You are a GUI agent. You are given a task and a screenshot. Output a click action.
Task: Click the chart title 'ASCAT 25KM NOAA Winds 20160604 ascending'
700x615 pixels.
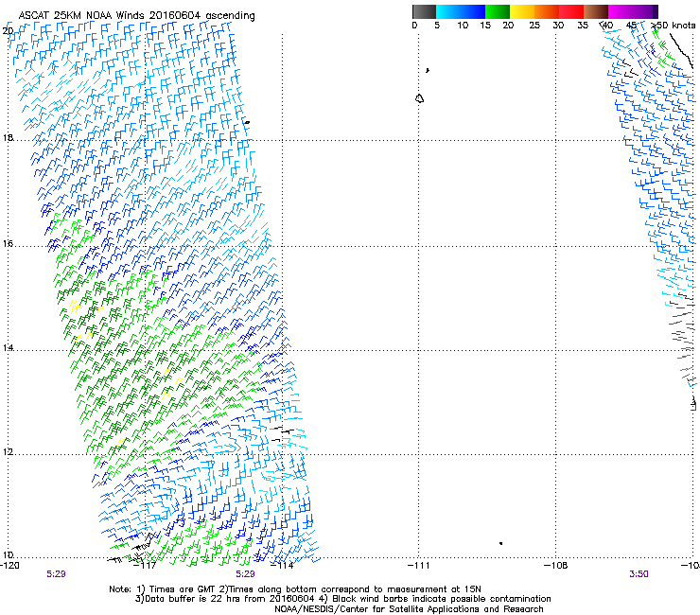coord(136,15)
